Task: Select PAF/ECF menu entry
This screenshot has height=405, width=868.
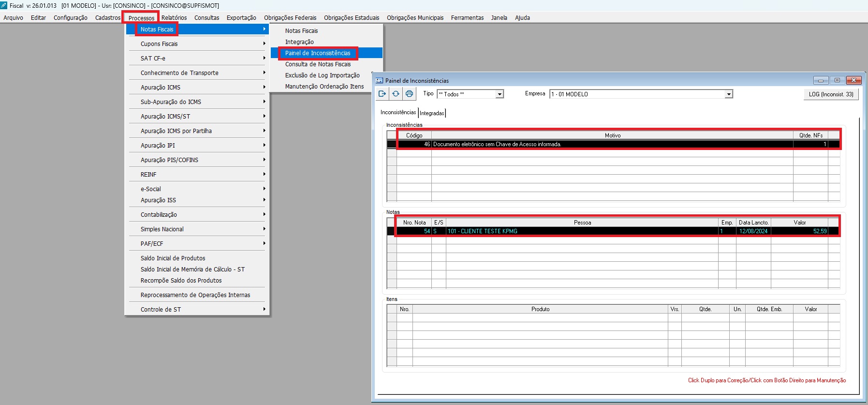Action: [197, 243]
